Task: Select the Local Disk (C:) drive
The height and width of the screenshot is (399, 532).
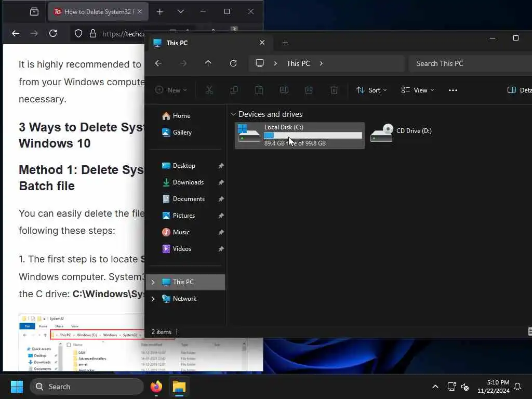Action: coord(300,136)
